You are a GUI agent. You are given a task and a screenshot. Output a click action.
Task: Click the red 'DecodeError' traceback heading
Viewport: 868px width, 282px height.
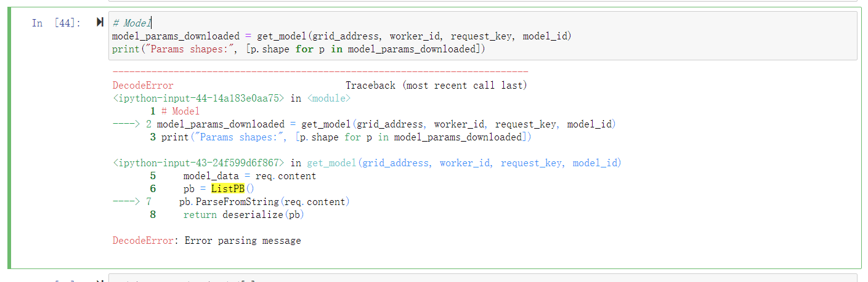tap(143, 86)
